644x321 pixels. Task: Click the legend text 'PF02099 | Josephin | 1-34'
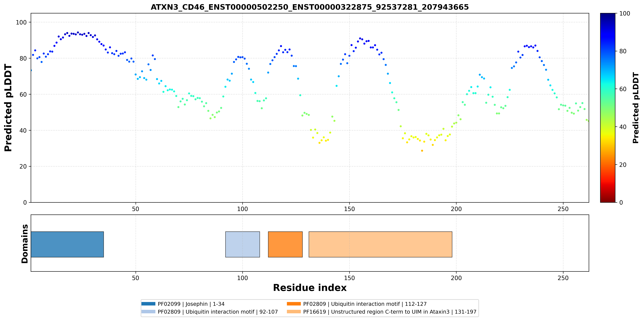[191, 304]
